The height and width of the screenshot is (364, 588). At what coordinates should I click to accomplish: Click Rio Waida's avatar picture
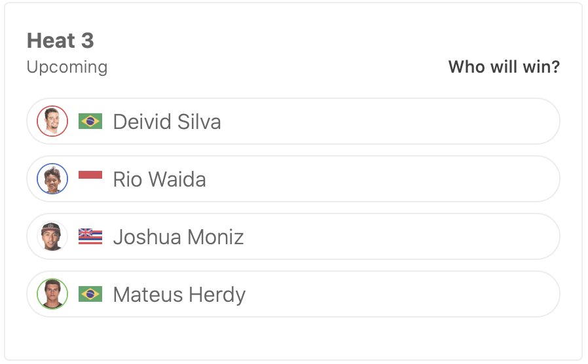(x=52, y=179)
